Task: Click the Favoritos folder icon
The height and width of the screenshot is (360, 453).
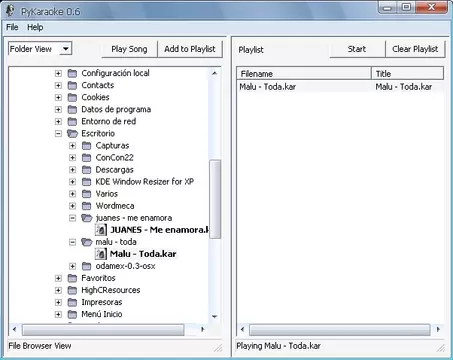Action: (72, 278)
